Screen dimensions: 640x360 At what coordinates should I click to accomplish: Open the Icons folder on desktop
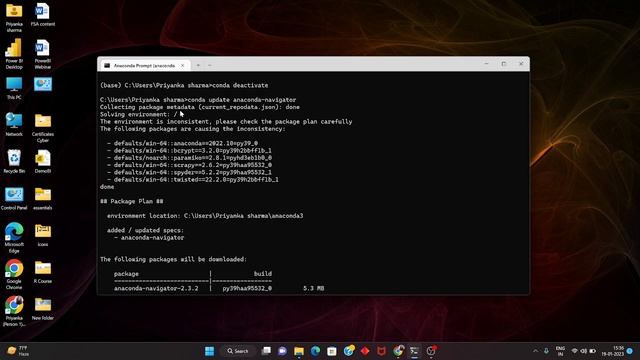point(42,235)
